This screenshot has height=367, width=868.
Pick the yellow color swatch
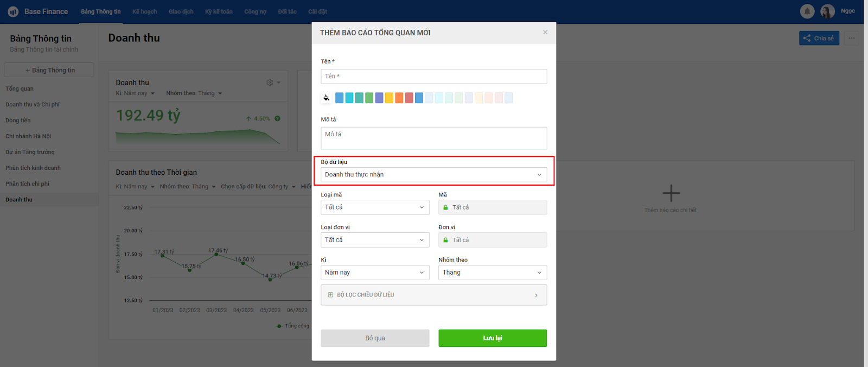389,98
